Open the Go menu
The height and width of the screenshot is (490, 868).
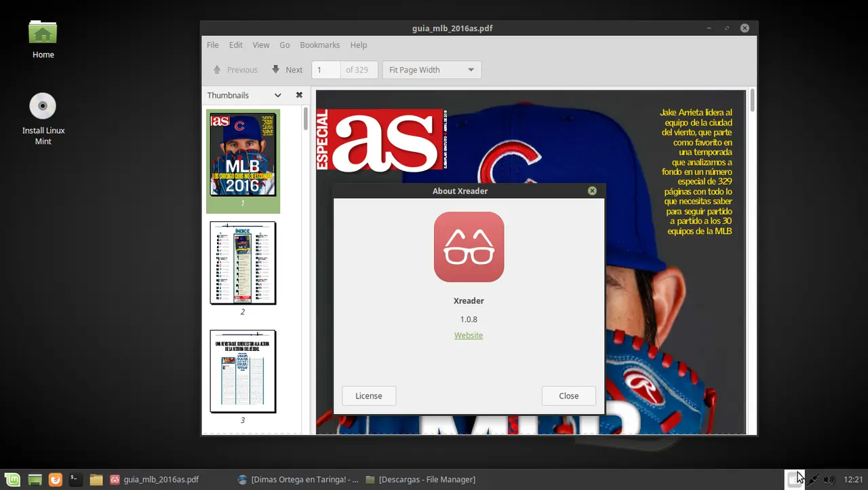pyautogui.click(x=284, y=45)
